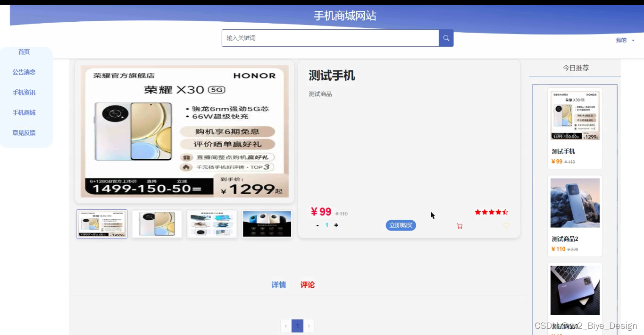This screenshot has width=644, height=335.
Task: Click the 立即购买 buy now button
Action: pos(401,225)
